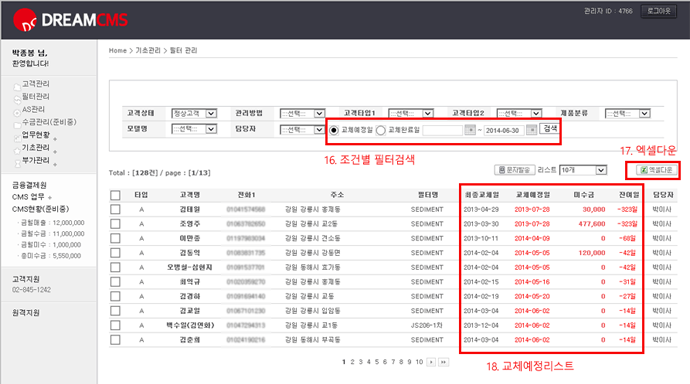Click the 필터관리 sidebar icon

(x=17, y=99)
